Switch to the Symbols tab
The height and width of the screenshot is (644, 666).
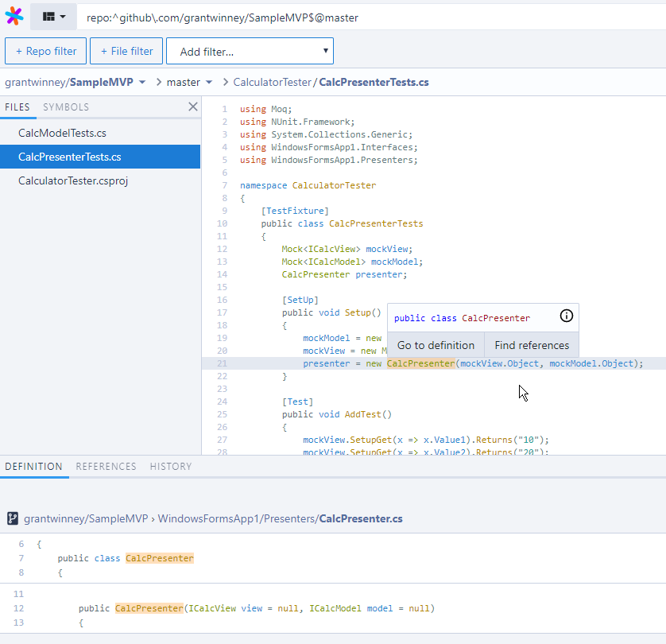[x=66, y=107]
